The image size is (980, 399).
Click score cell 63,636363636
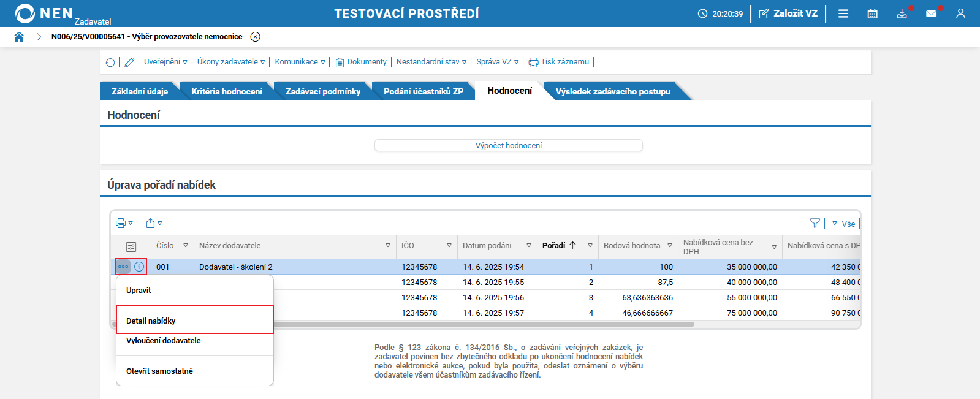[647, 297]
